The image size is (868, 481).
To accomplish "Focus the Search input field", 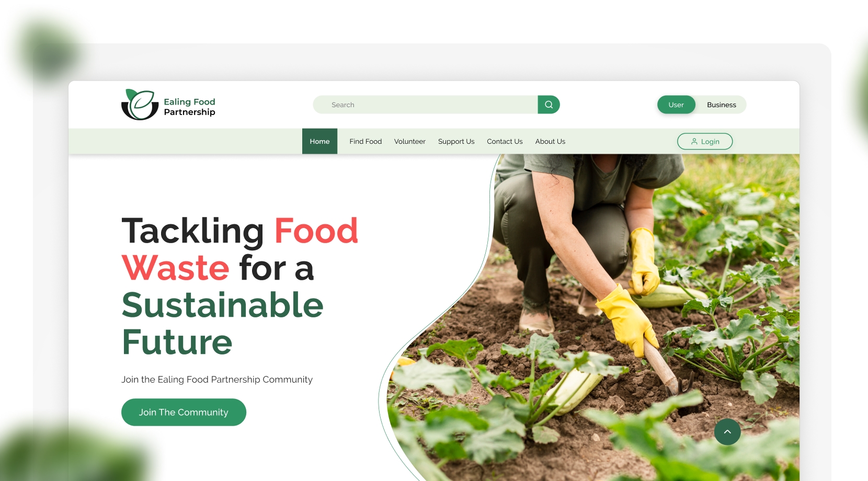I will pos(425,105).
